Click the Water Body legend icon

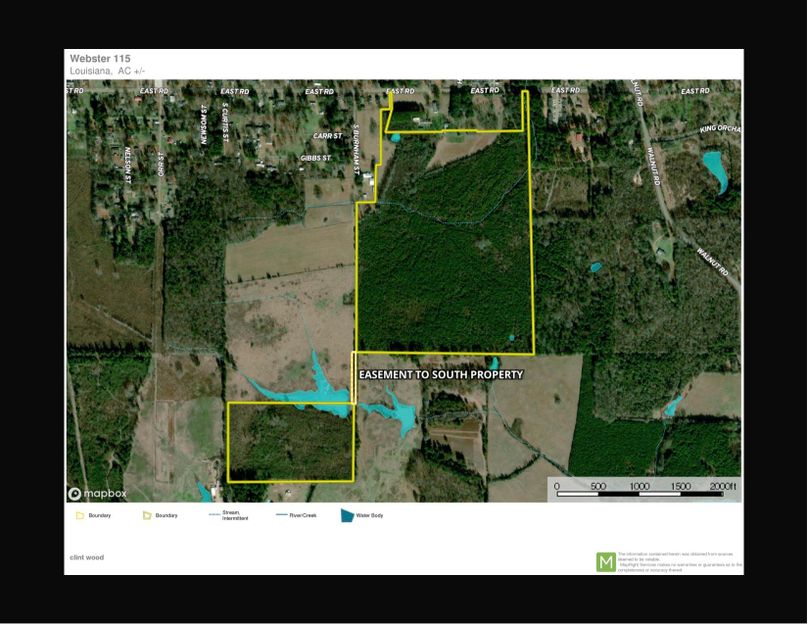349,516
